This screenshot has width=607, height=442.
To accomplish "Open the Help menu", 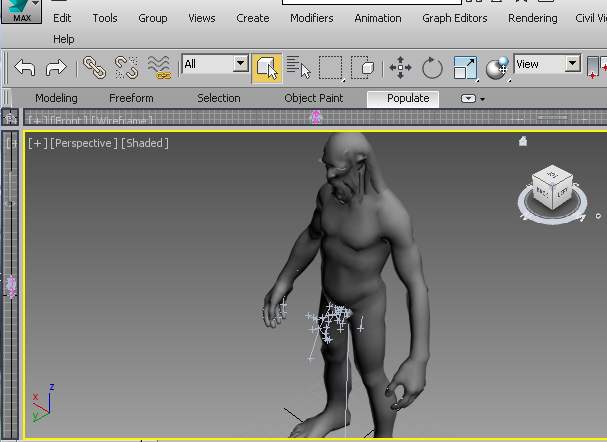I will 63,39.
